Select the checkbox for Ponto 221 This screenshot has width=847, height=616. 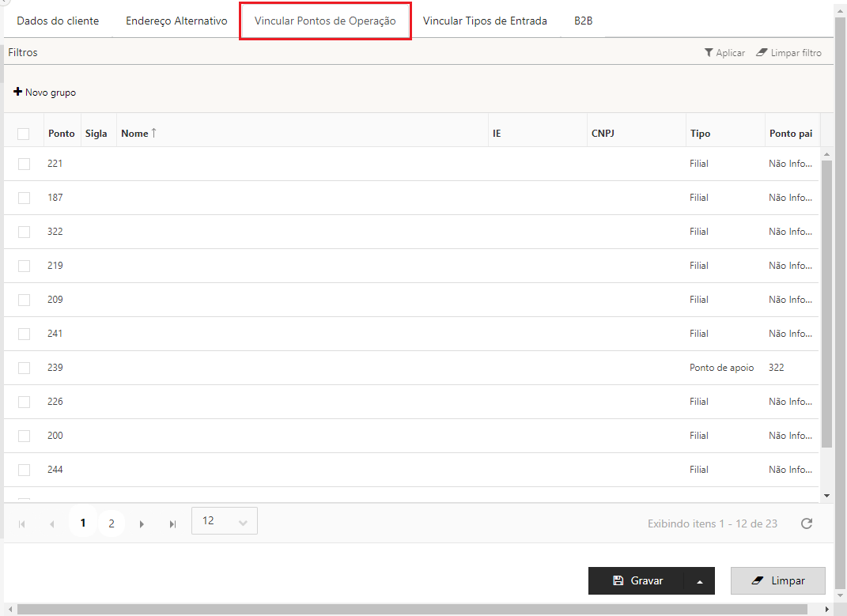[x=24, y=164]
